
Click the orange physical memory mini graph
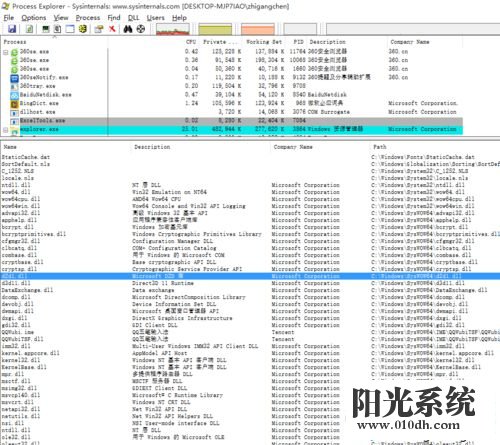click(x=258, y=29)
